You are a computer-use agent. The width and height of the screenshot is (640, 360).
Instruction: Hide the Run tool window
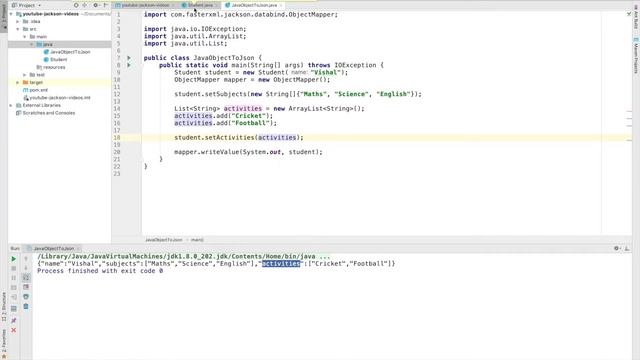coord(627,248)
